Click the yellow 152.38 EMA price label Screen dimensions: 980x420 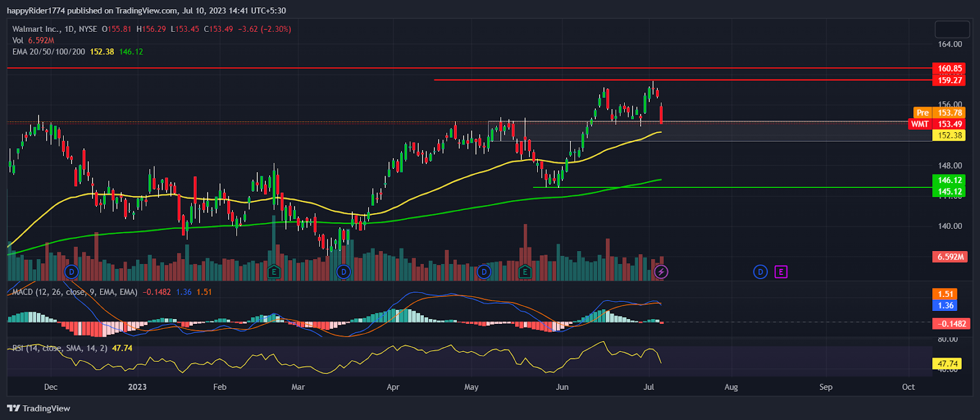[949, 135]
